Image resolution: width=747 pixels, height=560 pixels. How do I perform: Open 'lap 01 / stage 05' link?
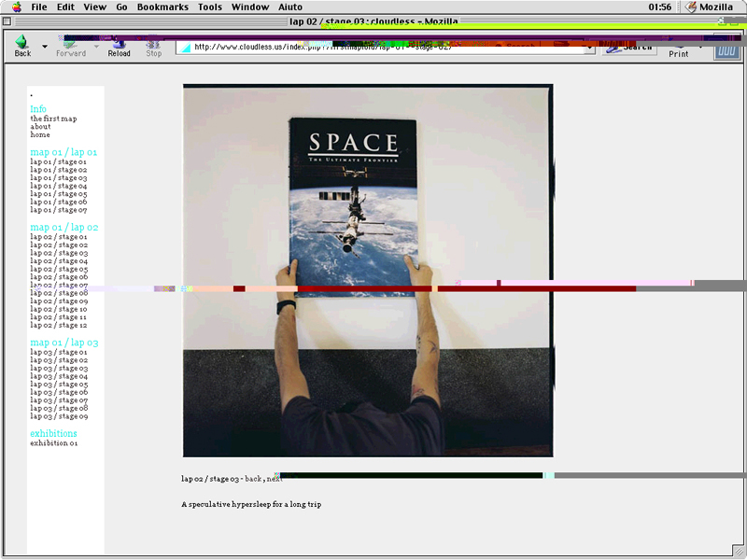[59, 194]
